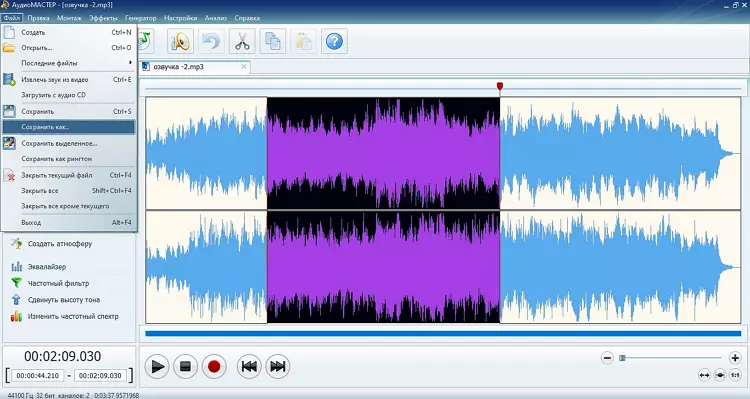Click the film icon beside Извлечь звук из видео

pos(10,79)
